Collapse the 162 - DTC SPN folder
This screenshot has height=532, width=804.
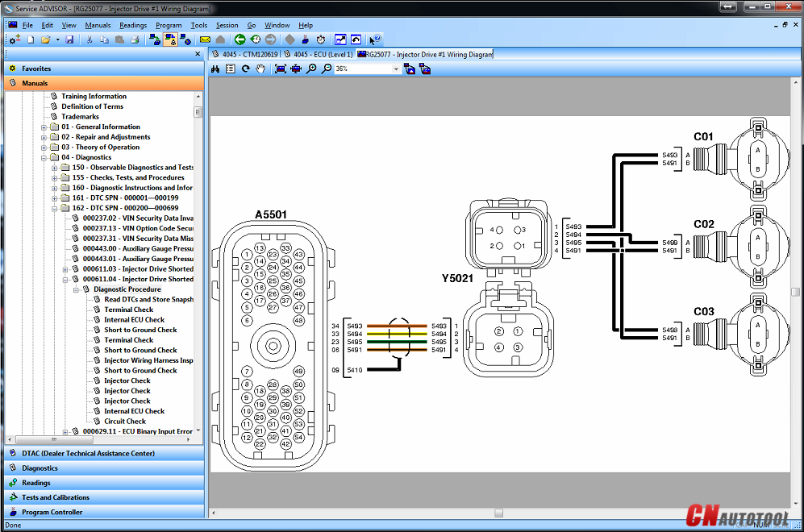click(x=54, y=209)
